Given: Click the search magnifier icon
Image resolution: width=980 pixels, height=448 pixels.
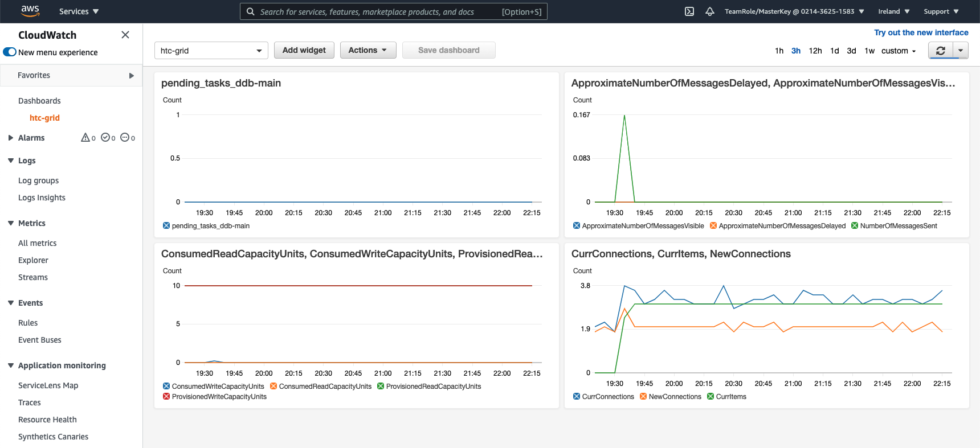Looking at the screenshot, I should pos(250,11).
